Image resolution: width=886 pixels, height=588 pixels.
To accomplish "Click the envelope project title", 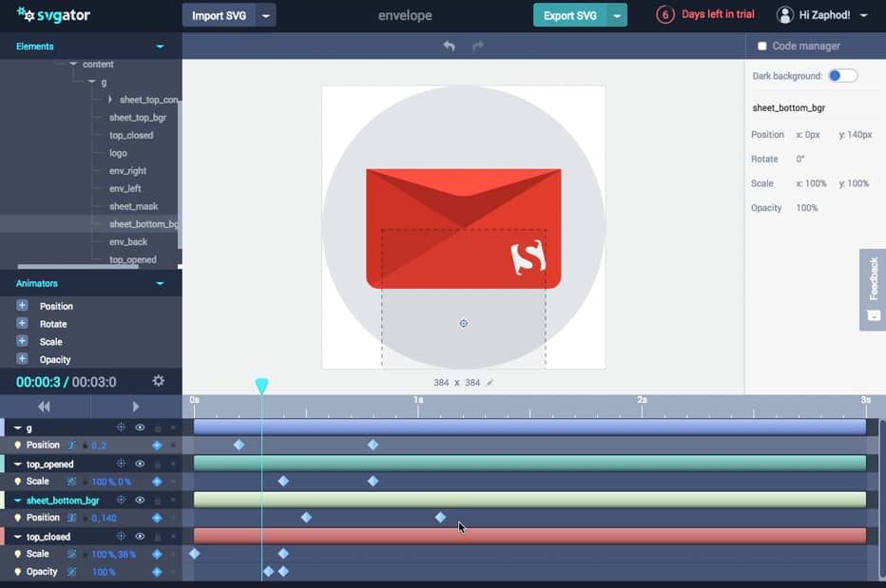I will pos(405,16).
